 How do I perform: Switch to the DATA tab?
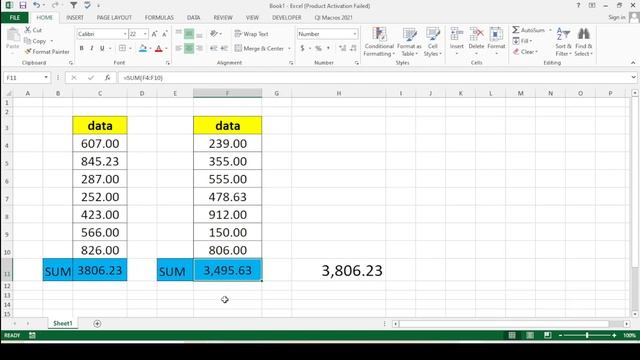pos(193,18)
